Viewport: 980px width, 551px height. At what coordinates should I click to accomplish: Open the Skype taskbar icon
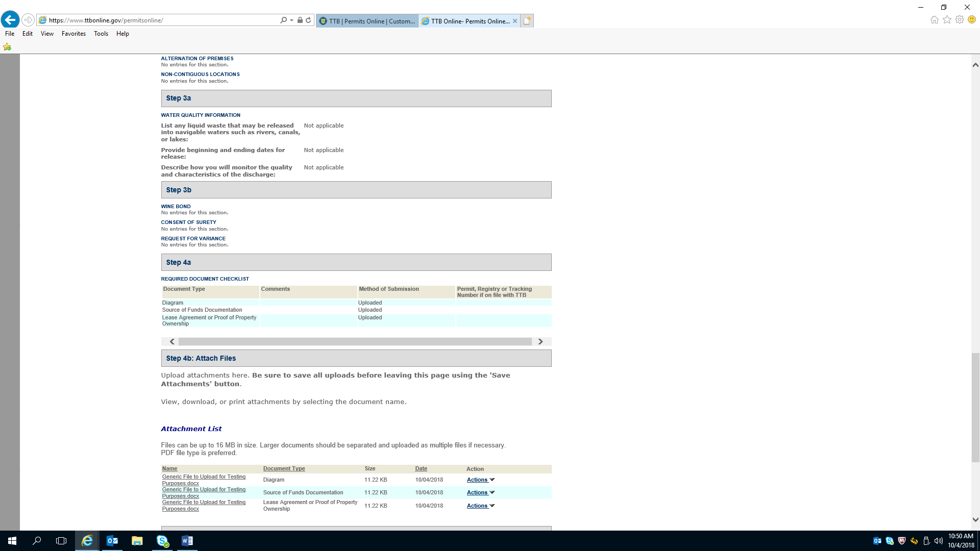[162, 541]
